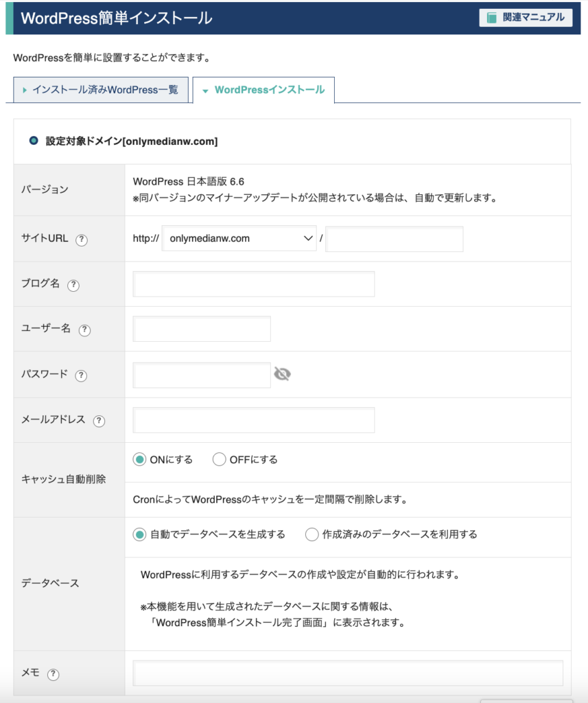This screenshot has width=588, height=703.
Task: Switch to インストール済みWordPress一覧 tab
Action: point(100,90)
